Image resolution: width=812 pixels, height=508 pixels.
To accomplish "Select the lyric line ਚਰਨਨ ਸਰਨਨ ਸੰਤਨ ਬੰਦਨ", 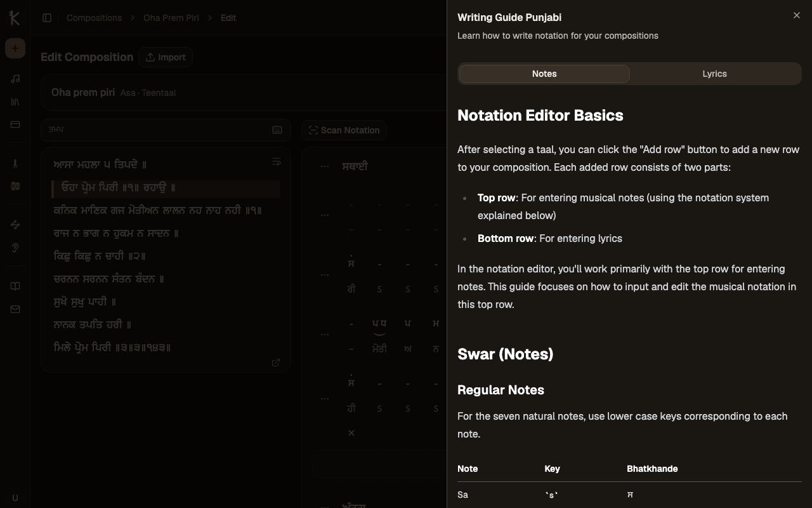I will 109,279.
